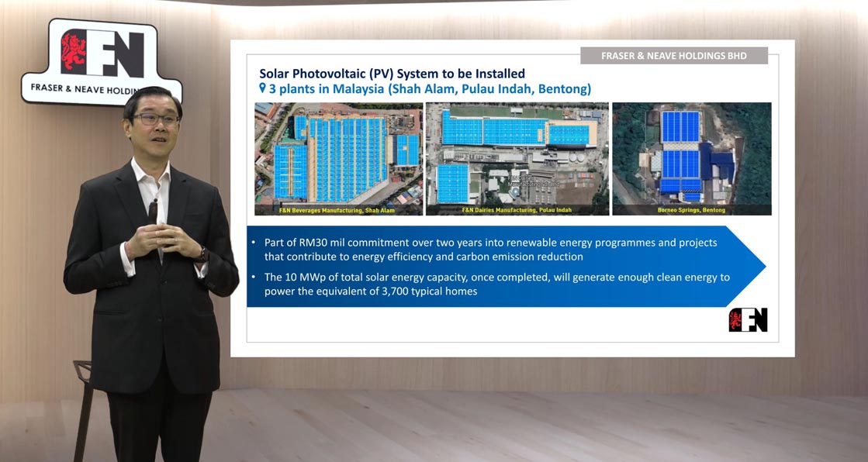This screenshot has height=462, width=868.
Task: Click the red lion emblem in the top-left sign
Action: 75,52
